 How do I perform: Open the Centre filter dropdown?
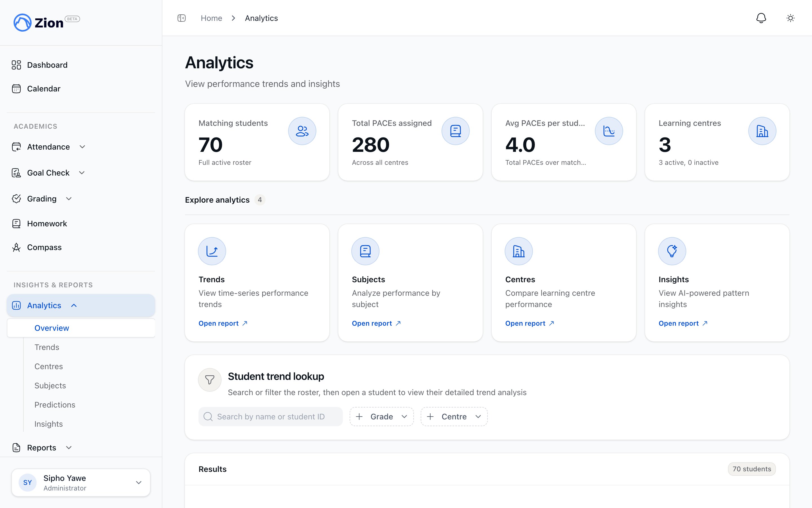[454, 417]
